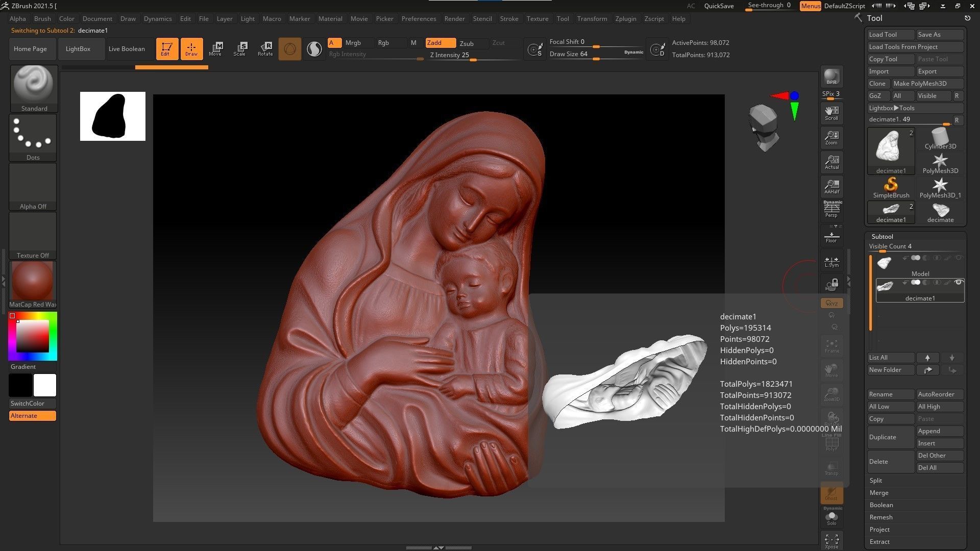Click the Zoom document icon
This screenshot has height=551, width=980.
(831, 137)
